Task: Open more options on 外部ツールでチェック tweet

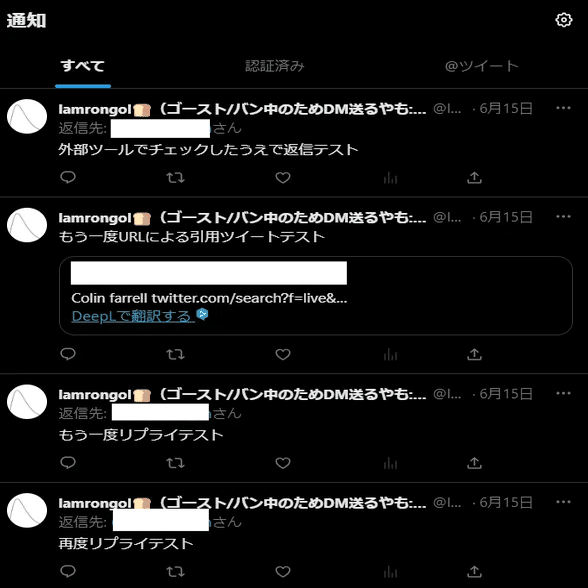Action: (563, 108)
